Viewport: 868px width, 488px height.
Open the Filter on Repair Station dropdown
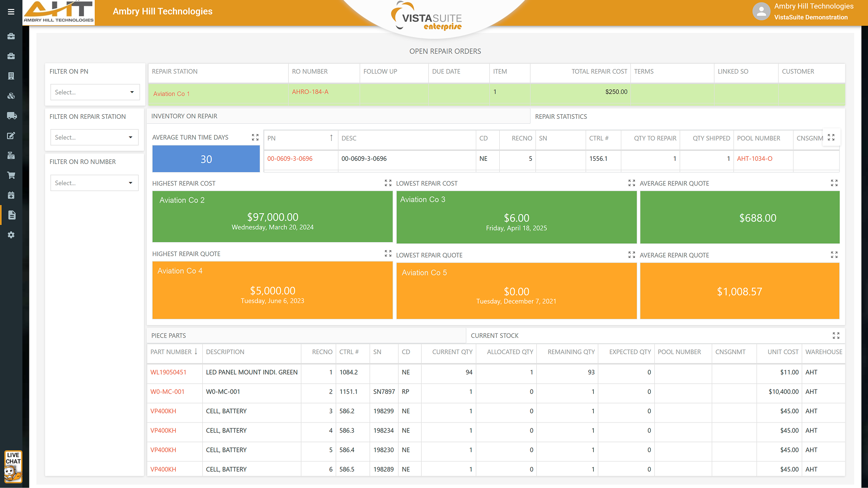[94, 137]
